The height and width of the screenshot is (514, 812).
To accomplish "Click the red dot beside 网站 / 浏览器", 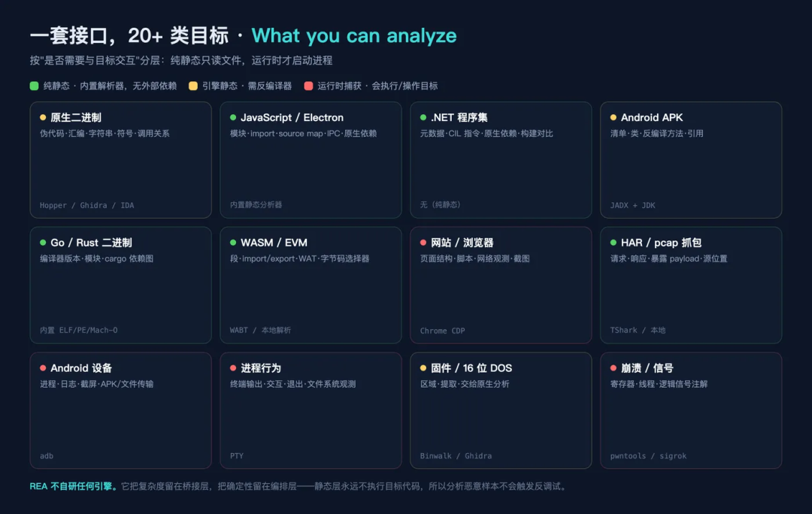I will point(423,243).
